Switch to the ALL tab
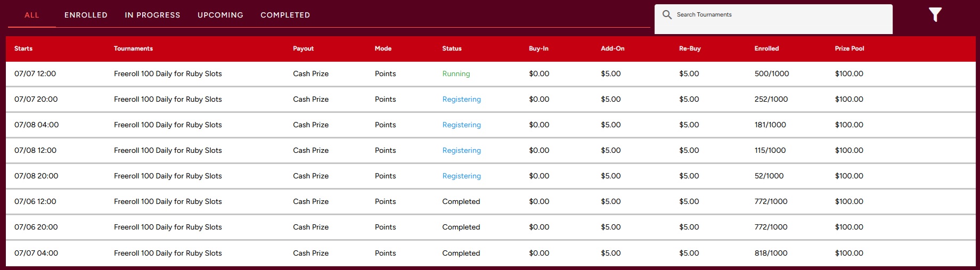Image resolution: width=980 pixels, height=270 pixels. click(x=32, y=15)
